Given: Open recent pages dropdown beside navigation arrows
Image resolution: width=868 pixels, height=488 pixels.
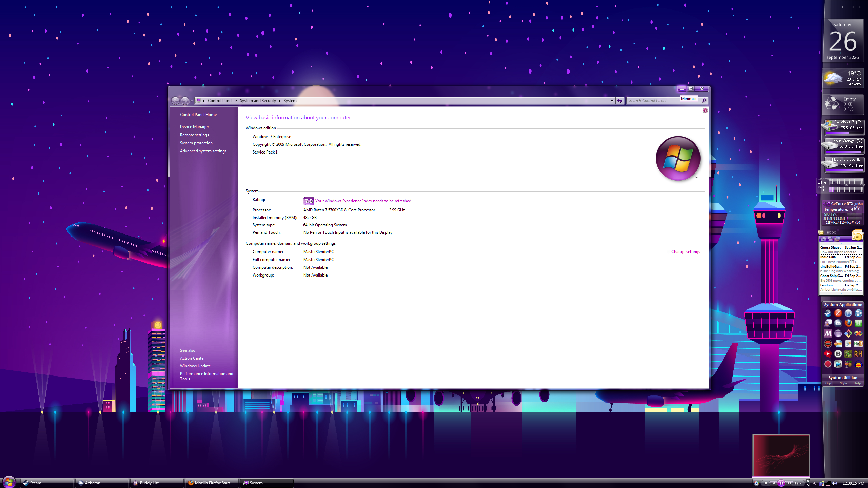Looking at the screenshot, I should (192, 101).
